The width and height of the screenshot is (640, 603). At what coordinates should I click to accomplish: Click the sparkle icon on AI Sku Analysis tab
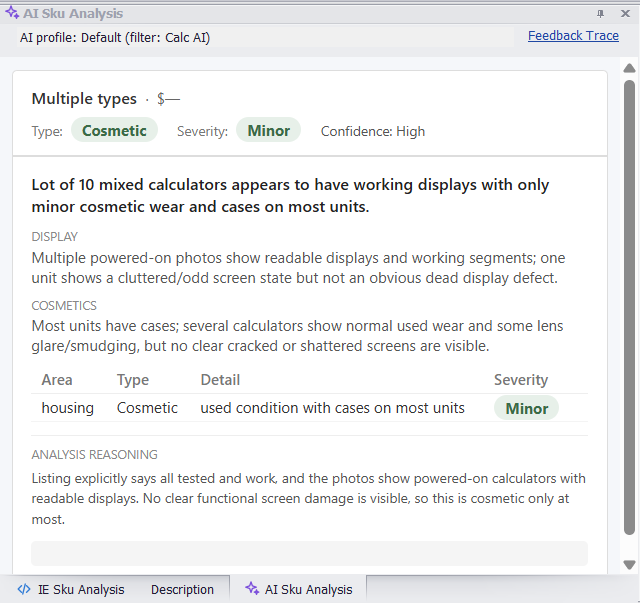[x=252, y=588]
